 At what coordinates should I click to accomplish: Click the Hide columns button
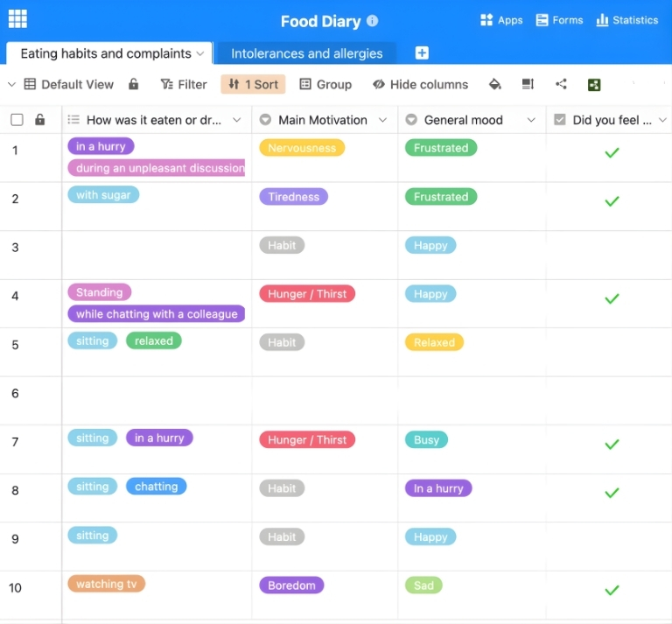[x=420, y=85]
